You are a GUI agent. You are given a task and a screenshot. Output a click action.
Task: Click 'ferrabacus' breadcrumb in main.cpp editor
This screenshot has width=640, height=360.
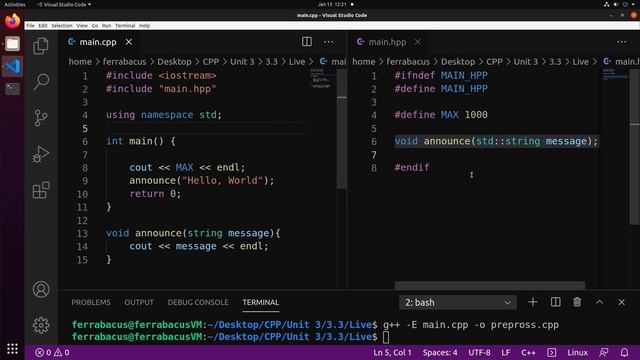124,62
